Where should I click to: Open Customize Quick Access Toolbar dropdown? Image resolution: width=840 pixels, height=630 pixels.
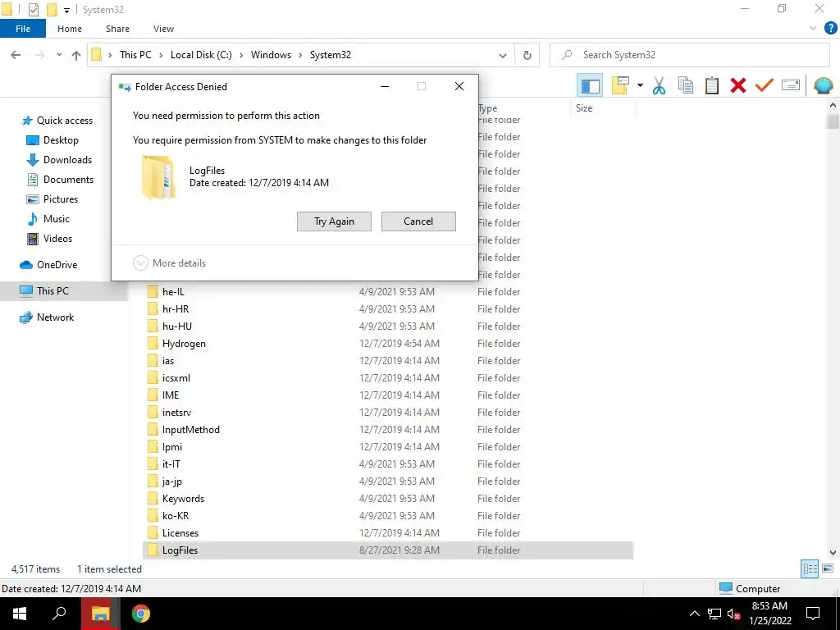click(66, 10)
